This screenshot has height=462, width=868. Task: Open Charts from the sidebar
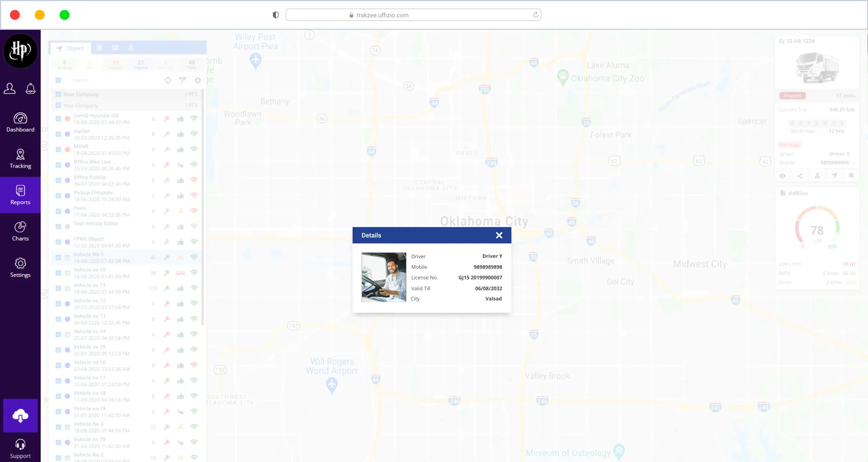[x=20, y=232]
